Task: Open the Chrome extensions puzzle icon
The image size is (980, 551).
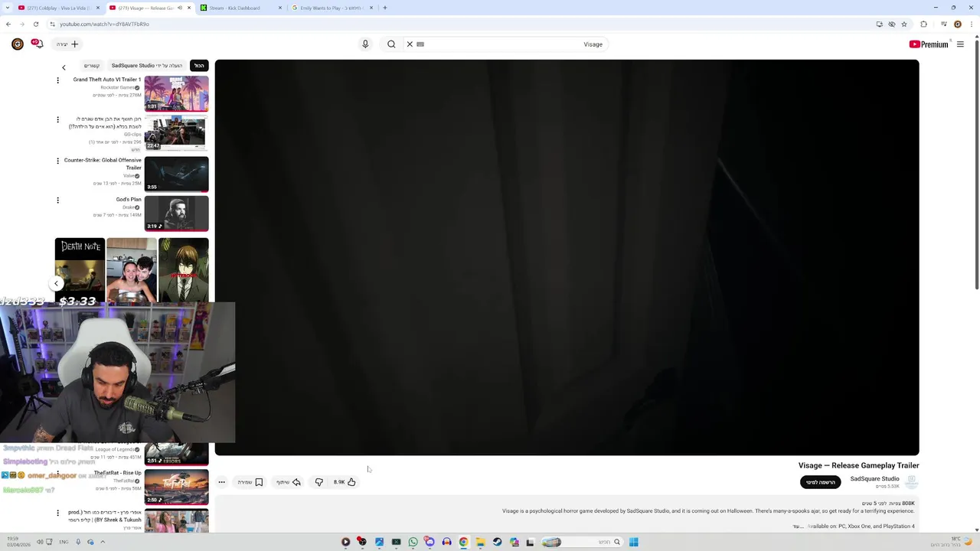Action: [x=923, y=24]
